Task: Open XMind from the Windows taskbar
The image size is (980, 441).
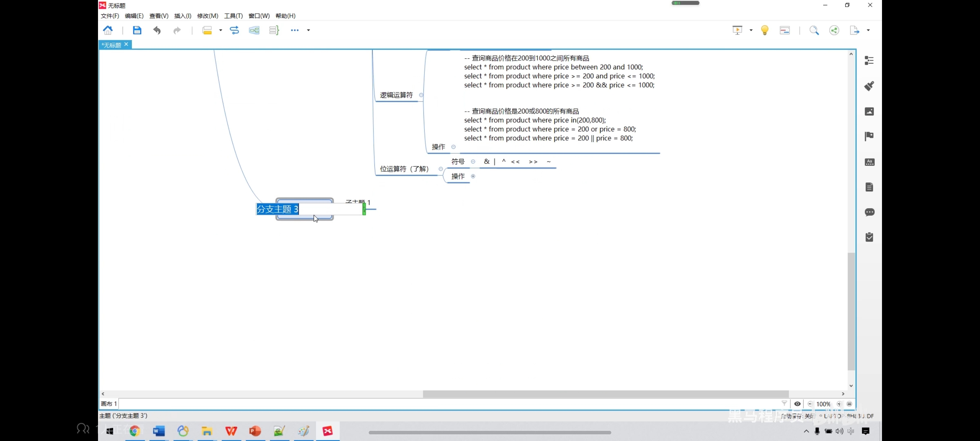Action: point(328,431)
